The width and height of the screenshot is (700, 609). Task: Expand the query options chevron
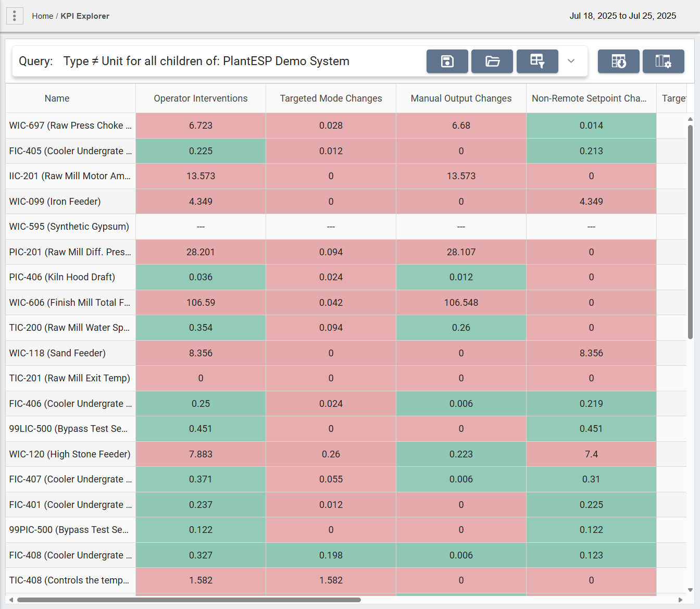571,61
